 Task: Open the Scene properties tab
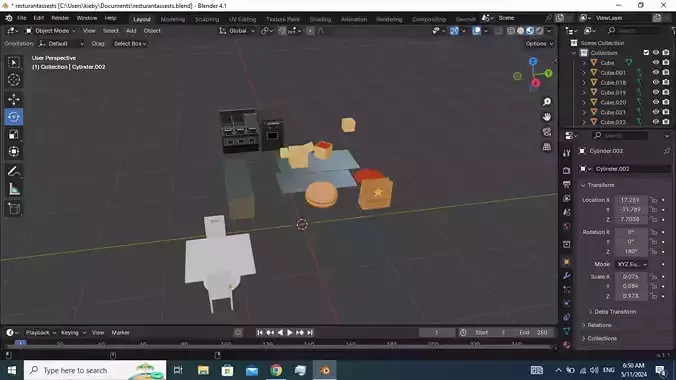pyautogui.click(x=566, y=212)
